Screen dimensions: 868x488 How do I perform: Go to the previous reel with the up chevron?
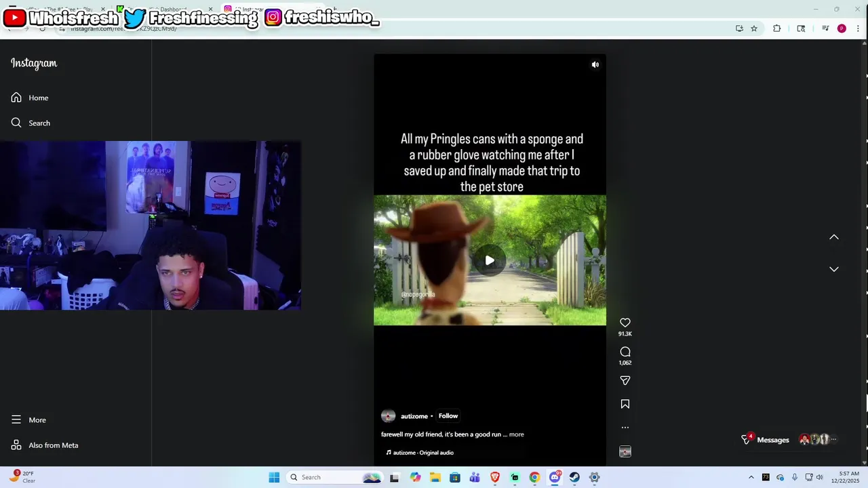(834, 237)
